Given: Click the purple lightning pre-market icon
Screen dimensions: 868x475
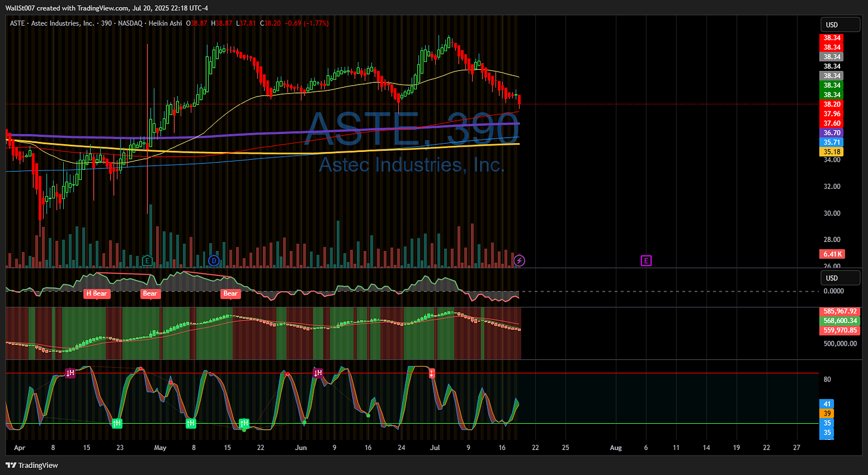Looking at the screenshot, I should pyautogui.click(x=519, y=260).
